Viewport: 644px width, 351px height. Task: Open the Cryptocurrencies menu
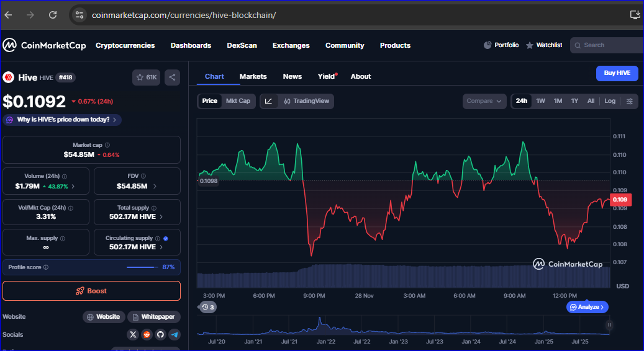click(125, 45)
